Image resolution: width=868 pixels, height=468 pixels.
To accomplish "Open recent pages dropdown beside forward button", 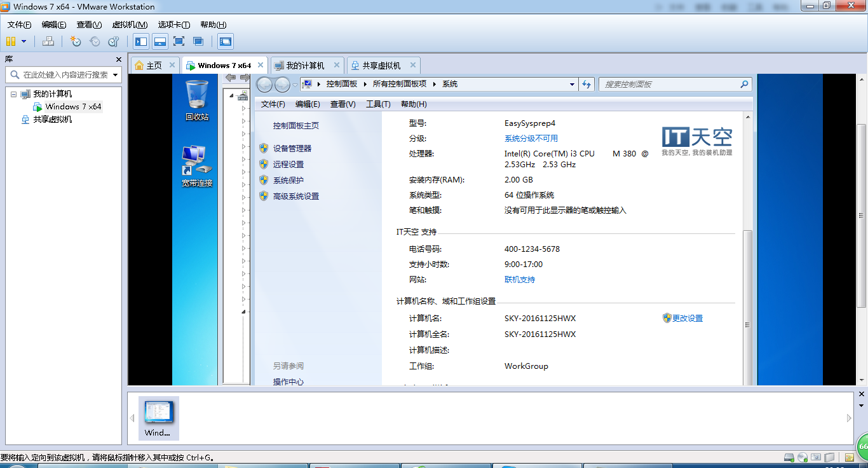I will coord(295,85).
